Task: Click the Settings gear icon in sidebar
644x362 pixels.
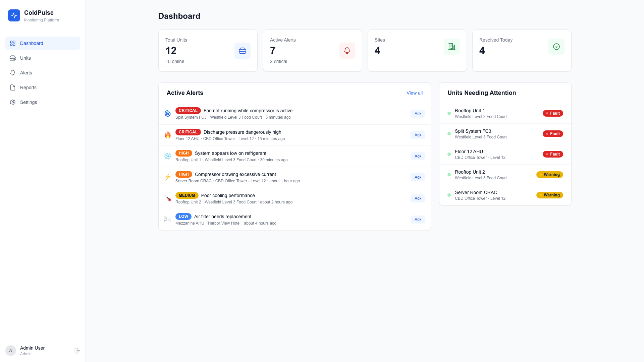Action: click(13, 102)
